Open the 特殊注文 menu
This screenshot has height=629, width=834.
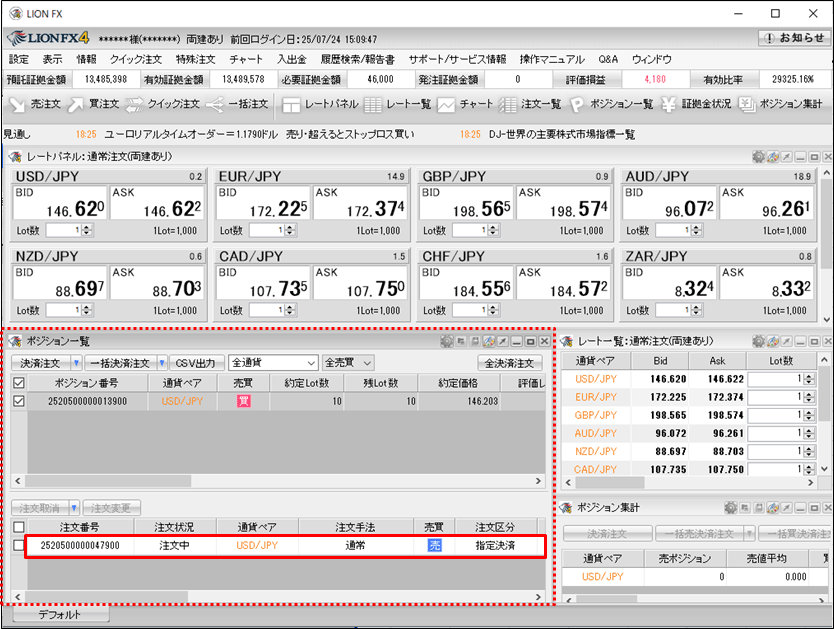point(195,60)
